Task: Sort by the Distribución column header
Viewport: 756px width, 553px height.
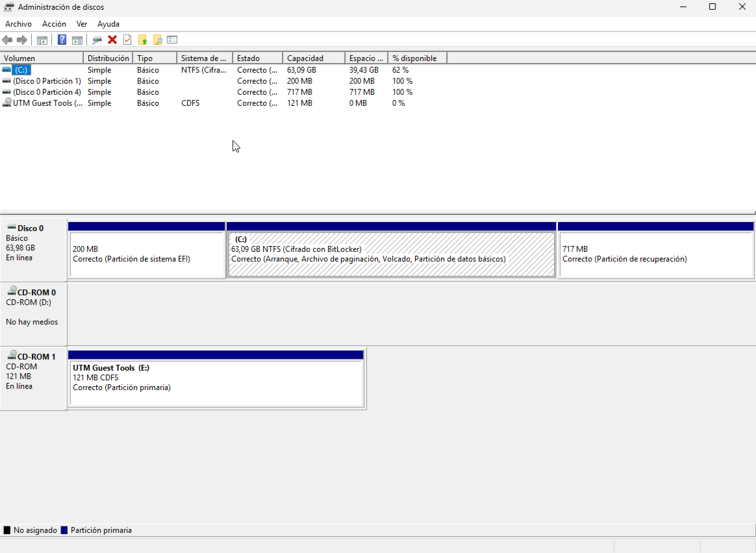Action: (108, 58)
